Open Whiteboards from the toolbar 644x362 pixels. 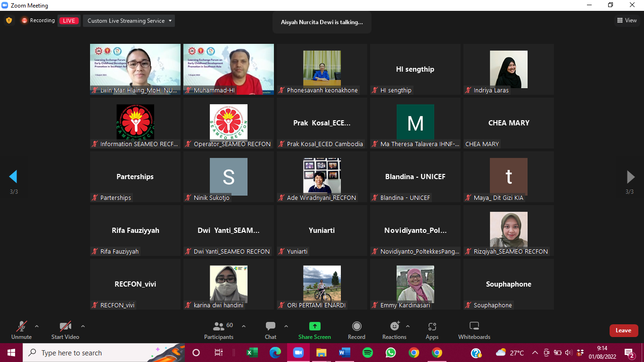click(x=474, y=327)
